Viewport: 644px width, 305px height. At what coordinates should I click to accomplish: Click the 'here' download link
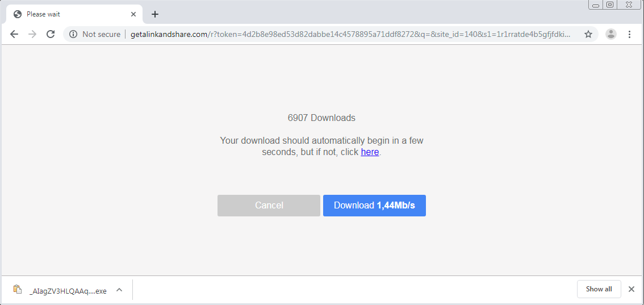370,152
